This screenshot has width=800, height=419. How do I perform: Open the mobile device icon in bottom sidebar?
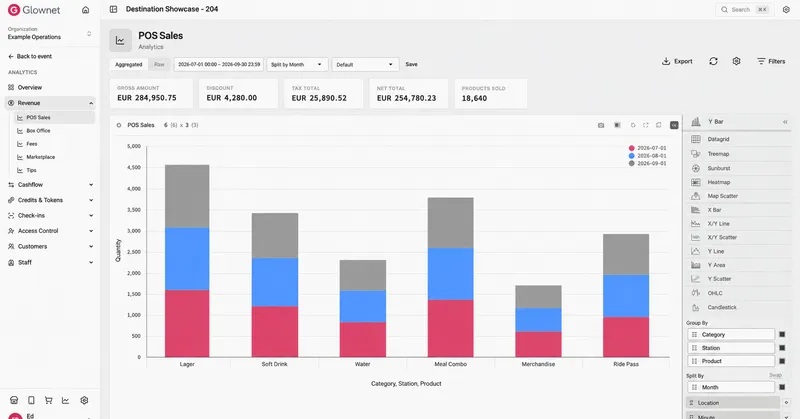tap(31, 401)
